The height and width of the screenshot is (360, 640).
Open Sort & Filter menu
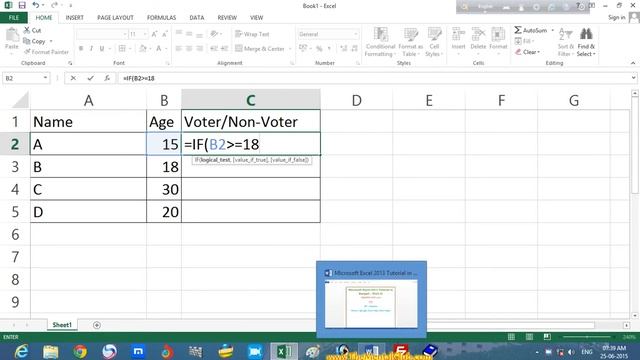pyautogui.click(x=566, y=42)
